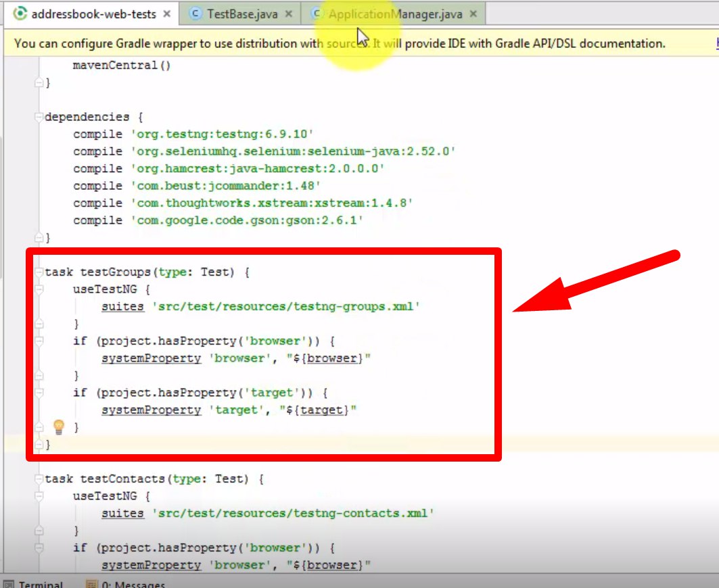Click the 'org.testng:testng:6.9.10' dependency
The width and height of the screenshot is (719, 588).
pyautogui.click(x=222, y=134)
